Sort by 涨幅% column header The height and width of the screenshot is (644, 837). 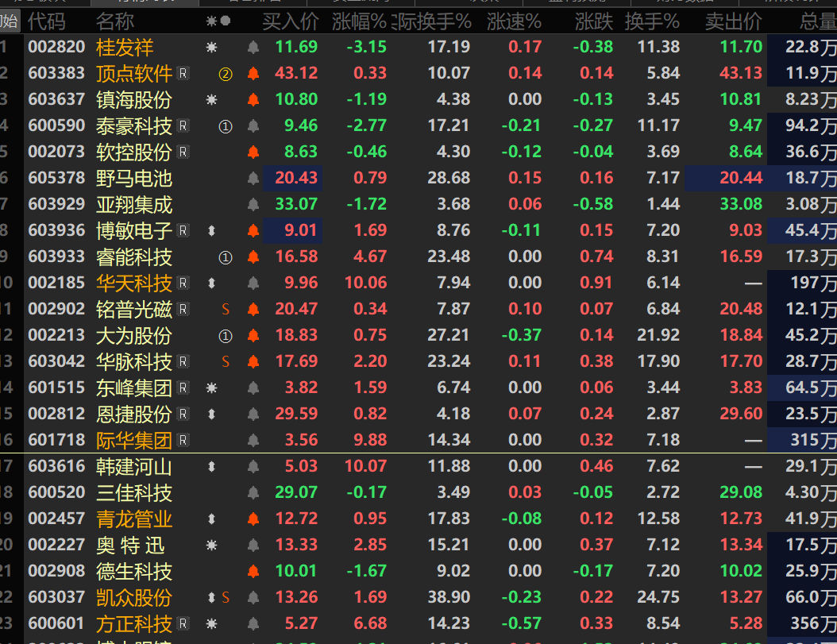pos(359,21)
